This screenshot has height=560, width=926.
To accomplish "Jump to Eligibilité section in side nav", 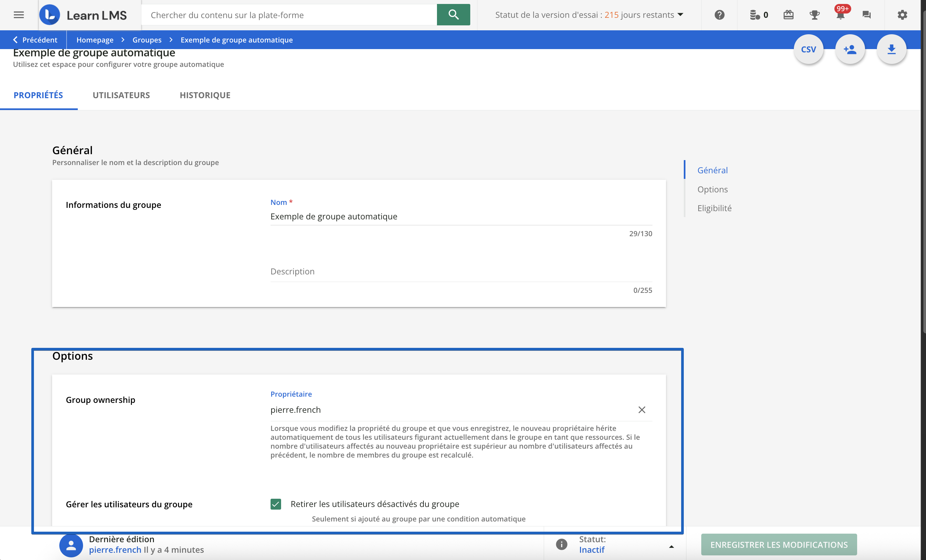I will tap(714, 208).
